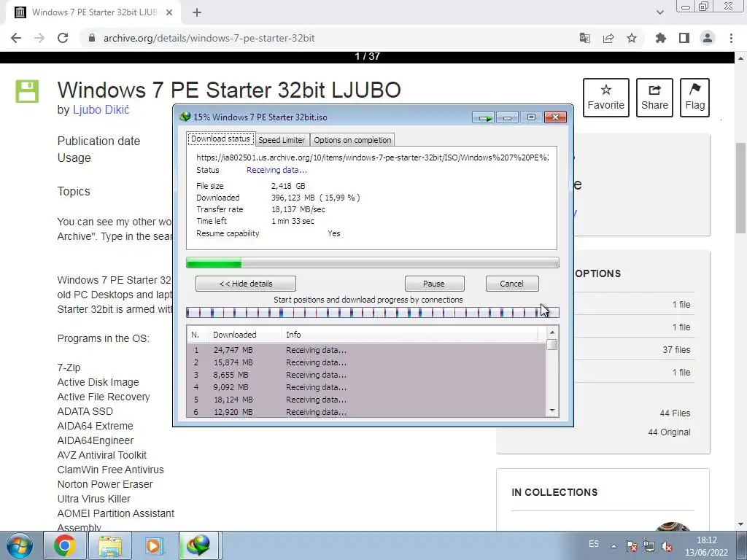This screenshot has height=560, width=747.
Task: Show hidden tray icons arrow
Action: pos(614,546)
